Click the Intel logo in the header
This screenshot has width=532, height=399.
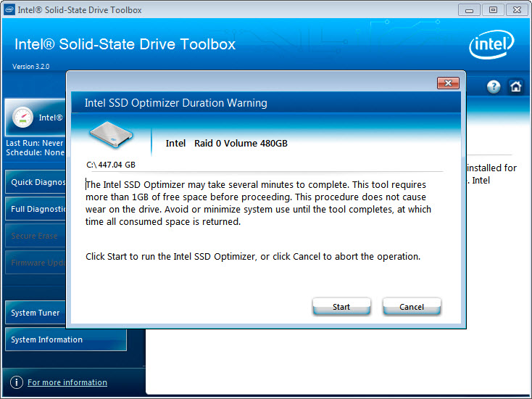[x=491, y=44]
